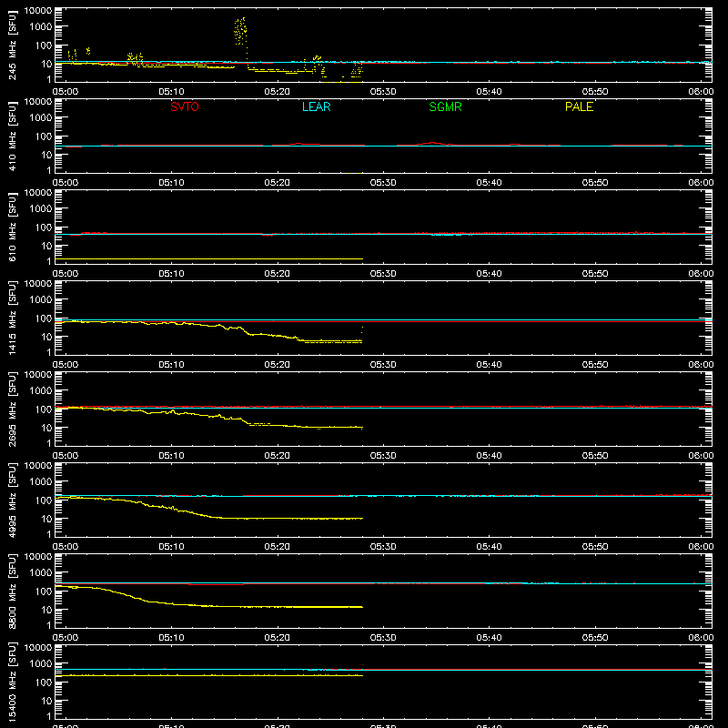Click the 1000 y-axis value on 15400 MHz panel
728x728 pixels.
click(x=40, y=663)
